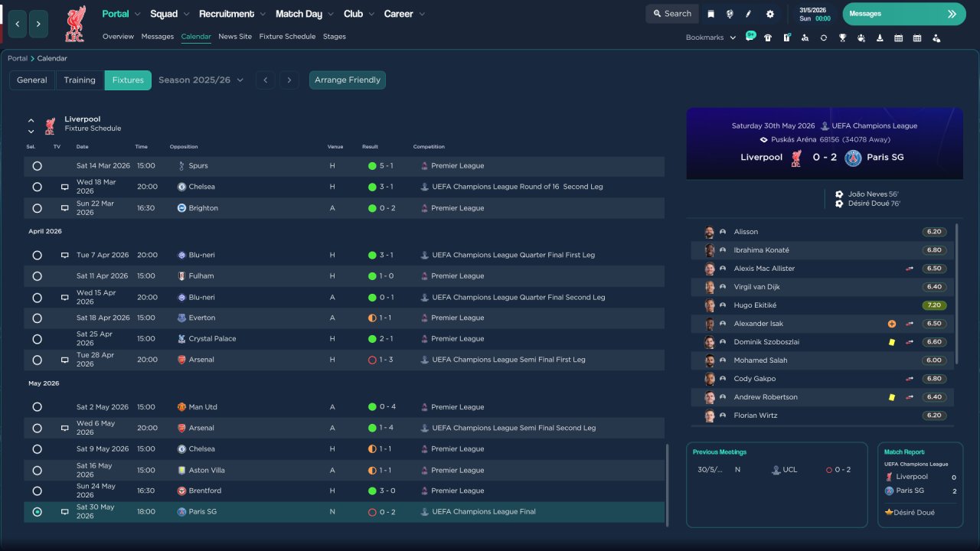Open the speech bubble notifications icon with 9+ badge
This screenshot has width=980, height=551.
coord(750,37)
